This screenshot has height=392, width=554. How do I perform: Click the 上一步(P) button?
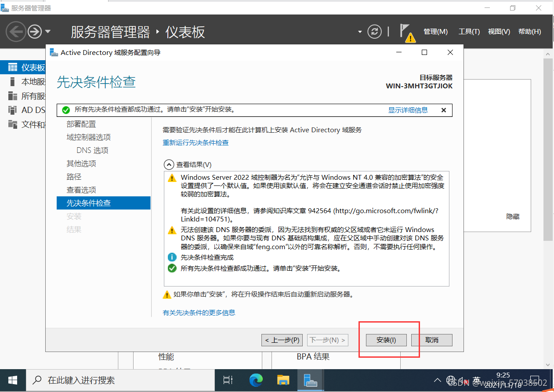(x=282, y=340)
